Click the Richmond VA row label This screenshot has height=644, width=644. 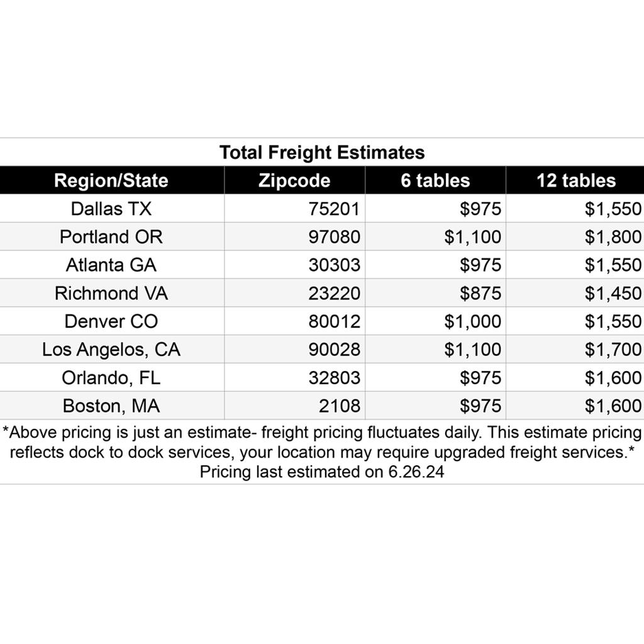pos(111,293)
